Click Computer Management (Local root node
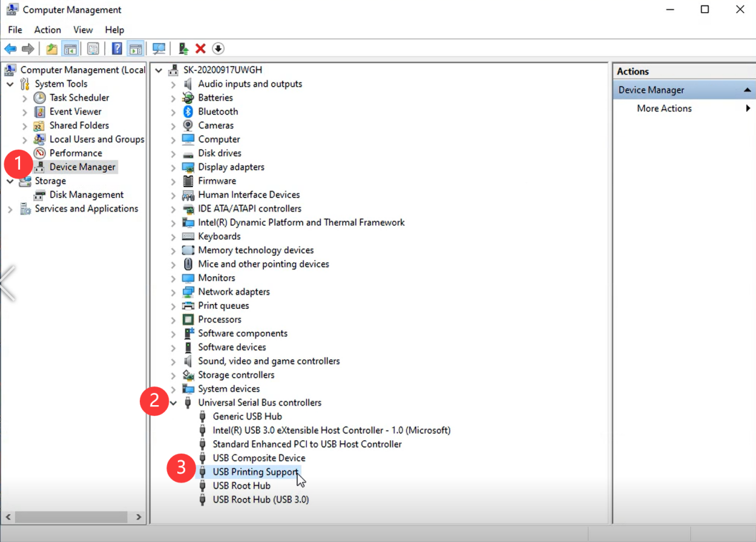756x542 pixels. coord(82,70)
